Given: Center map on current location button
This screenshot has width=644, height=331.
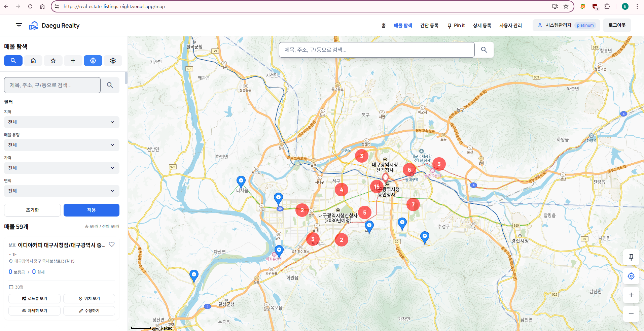Looking at the screenshot, I should point(631,276).
